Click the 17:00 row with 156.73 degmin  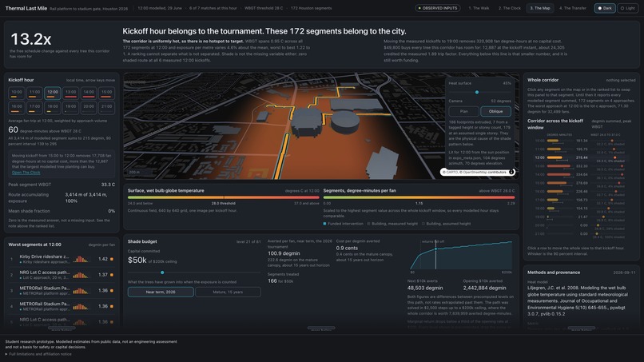point(580,200)
